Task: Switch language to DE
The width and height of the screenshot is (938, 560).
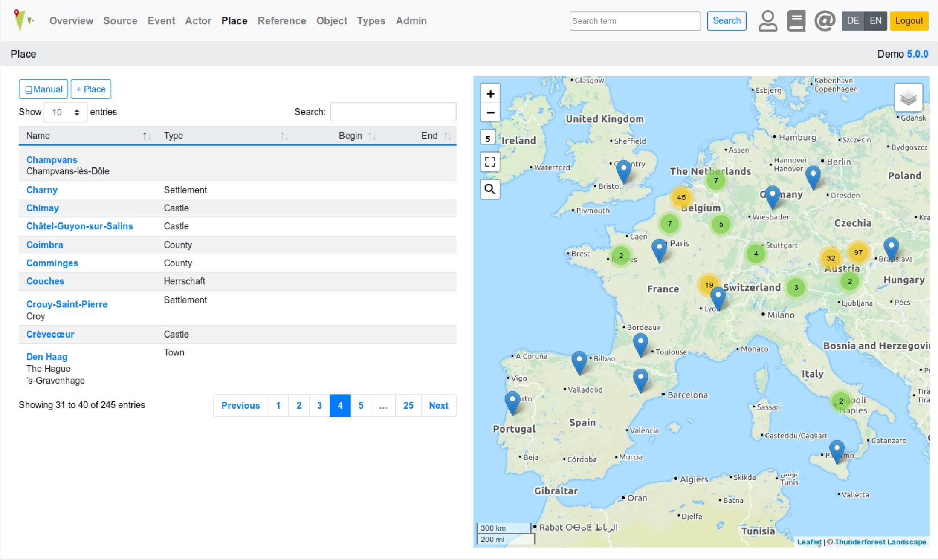Action: coord(853,21)
